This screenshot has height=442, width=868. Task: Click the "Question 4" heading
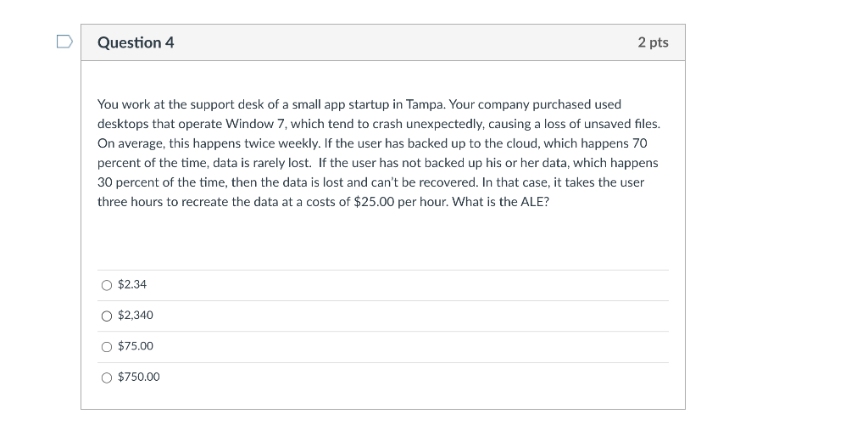(136, 42)
